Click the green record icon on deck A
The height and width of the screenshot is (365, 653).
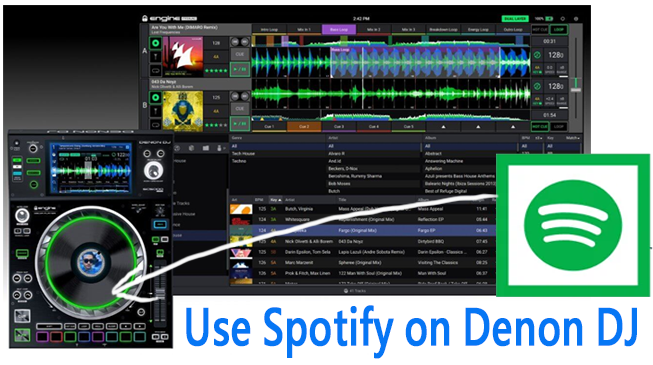(x=155, y=43)
